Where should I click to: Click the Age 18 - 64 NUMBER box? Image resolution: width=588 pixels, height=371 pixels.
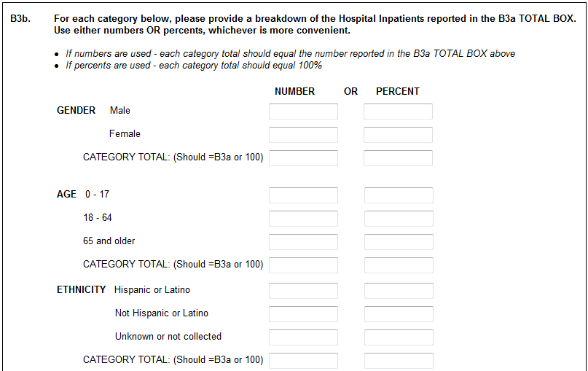coord(303,219)
